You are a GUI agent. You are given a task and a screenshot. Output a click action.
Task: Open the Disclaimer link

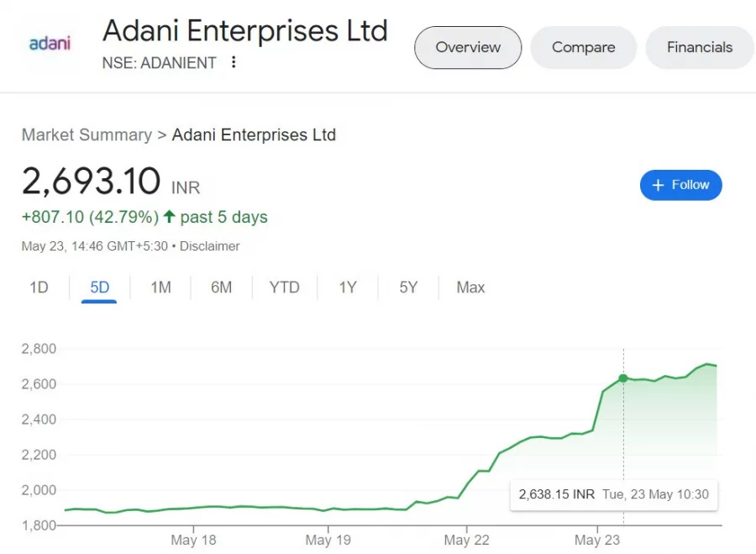tap(209, 246)
